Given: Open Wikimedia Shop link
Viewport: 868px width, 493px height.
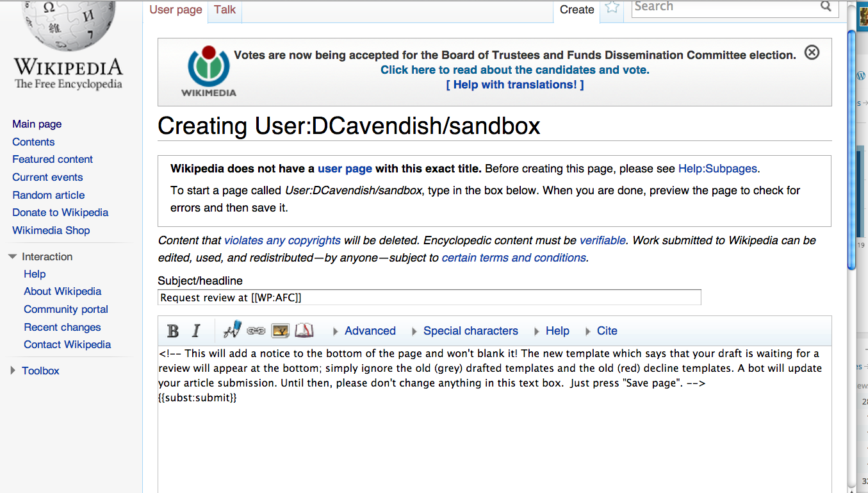Looking at the screenshot, I should 51,230.
